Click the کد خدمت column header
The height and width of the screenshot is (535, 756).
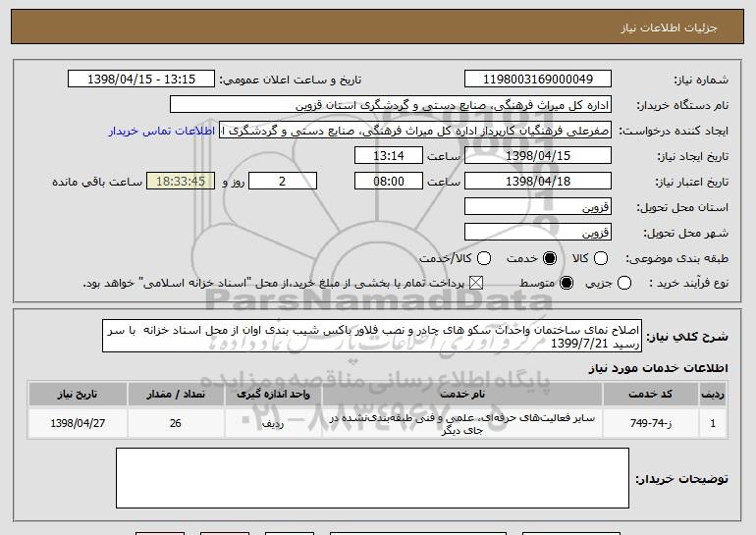coord(650,395)
